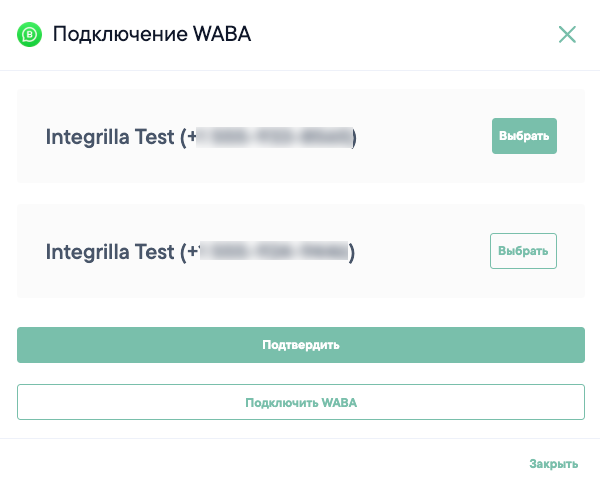The image size is (600, 486).
Task: Click the word Подключение in the dialog header
Action: point(120,34)
